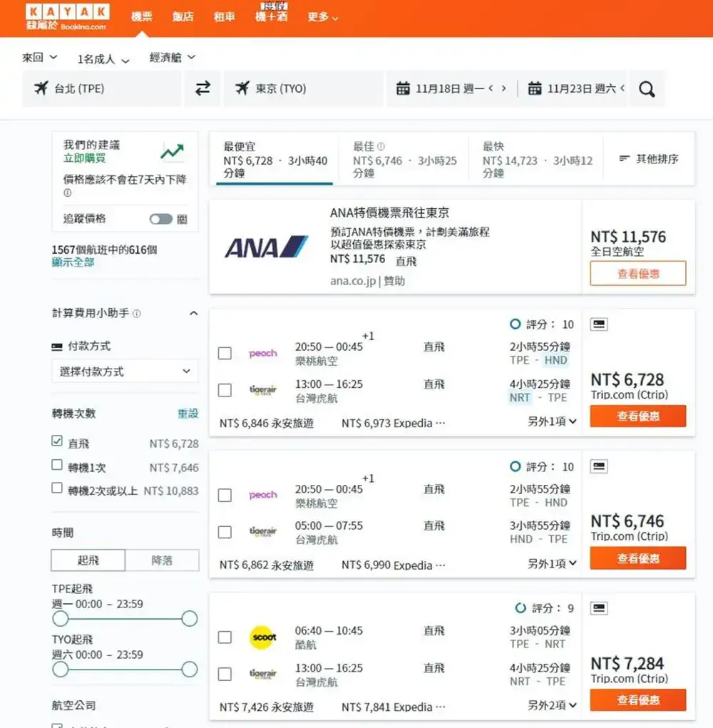Click payment card icon on NT$ 6,746 result
713x728 pixels.
click(x=599, y=466)
